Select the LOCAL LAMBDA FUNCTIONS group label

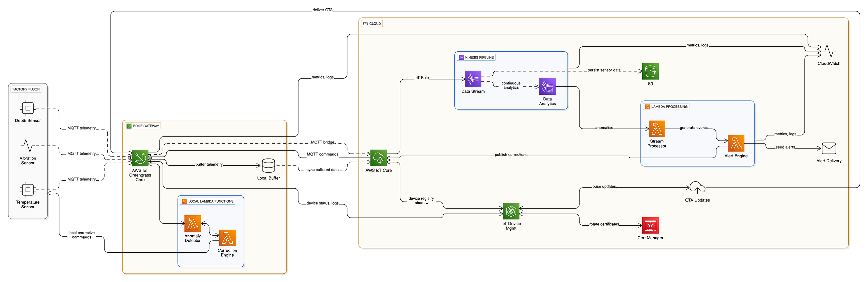click(x=208, y=202)
